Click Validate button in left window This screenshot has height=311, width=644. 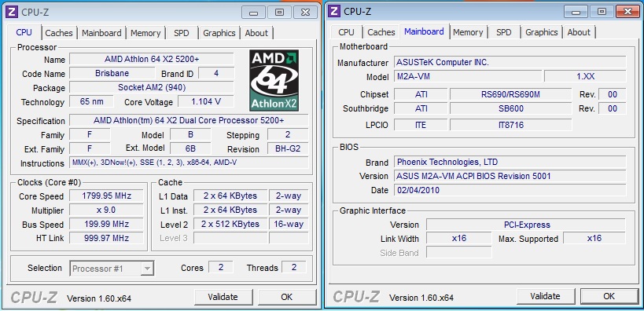223,297
